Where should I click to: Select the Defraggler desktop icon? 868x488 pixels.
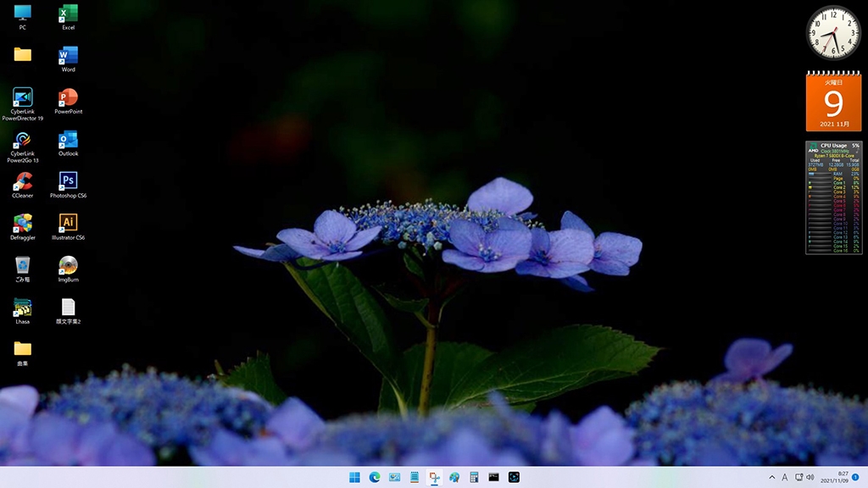pyautogui.click(x=23, y=227)
